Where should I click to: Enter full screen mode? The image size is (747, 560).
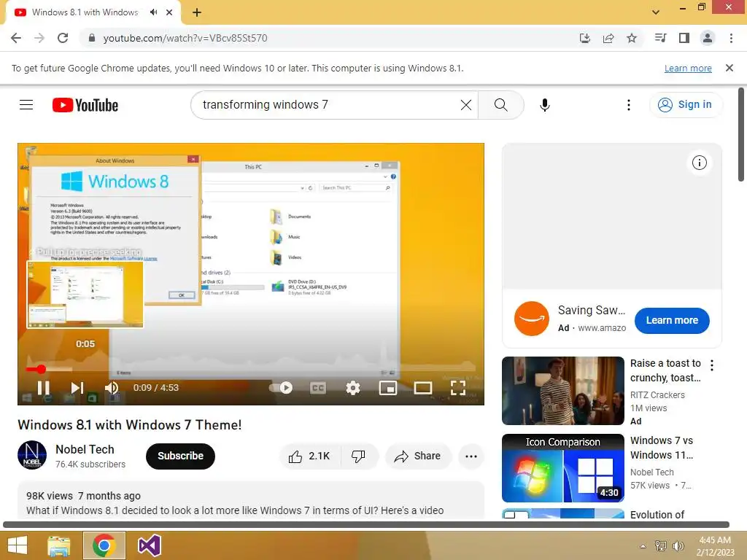[458, 388]
